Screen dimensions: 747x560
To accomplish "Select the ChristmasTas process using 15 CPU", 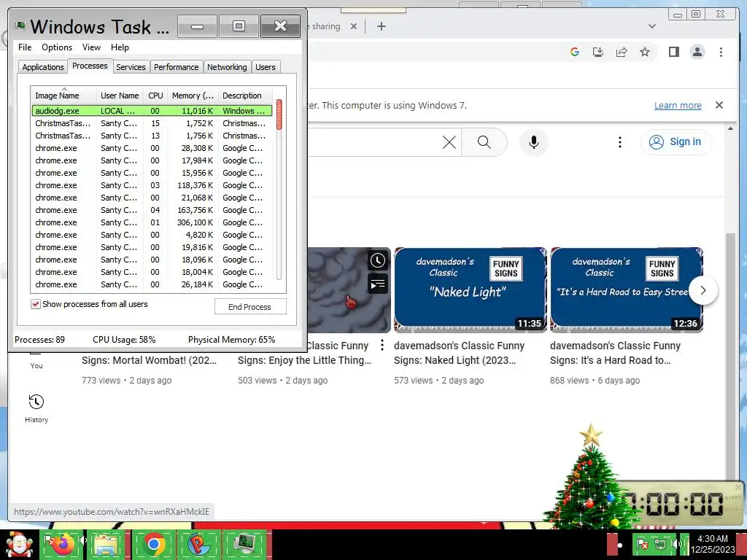I will pos(152,123).
